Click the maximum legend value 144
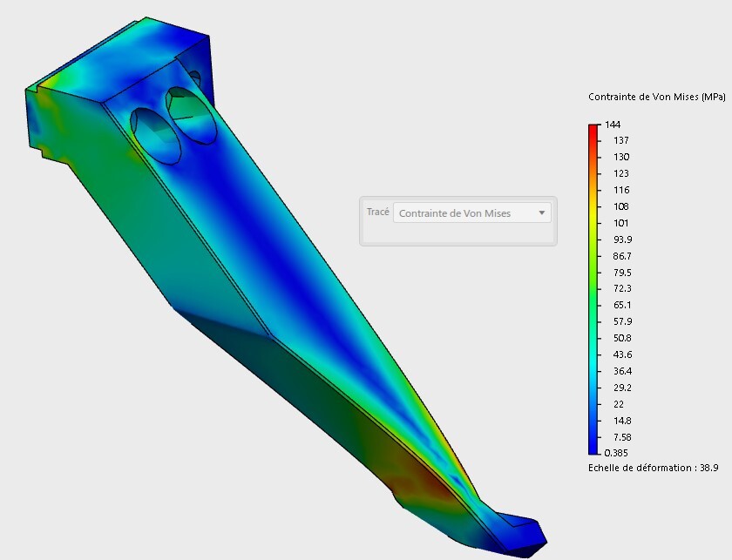Image resolution: width=732 pixels, height=560 pixels. (613, 125)
